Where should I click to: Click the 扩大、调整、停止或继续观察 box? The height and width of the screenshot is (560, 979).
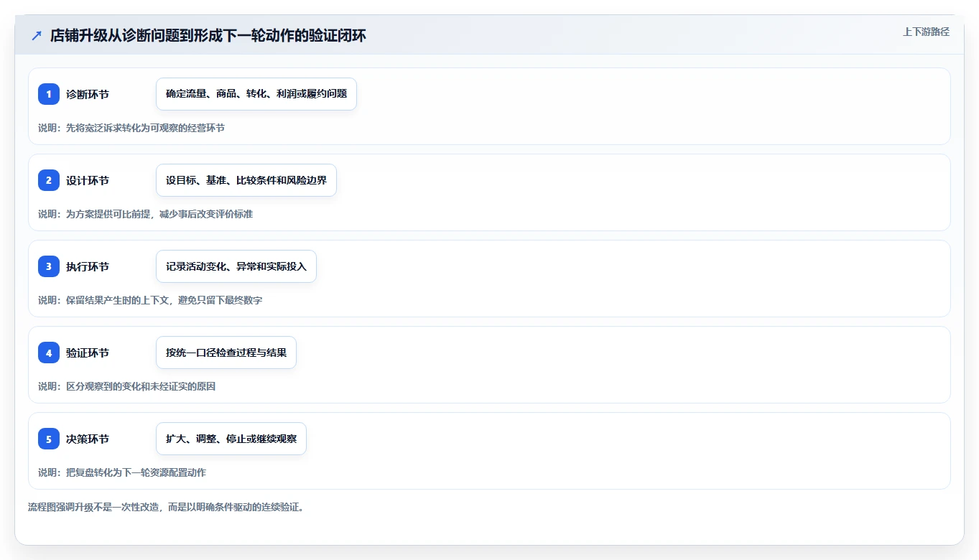pyautogui.click(x=231, y=439)
